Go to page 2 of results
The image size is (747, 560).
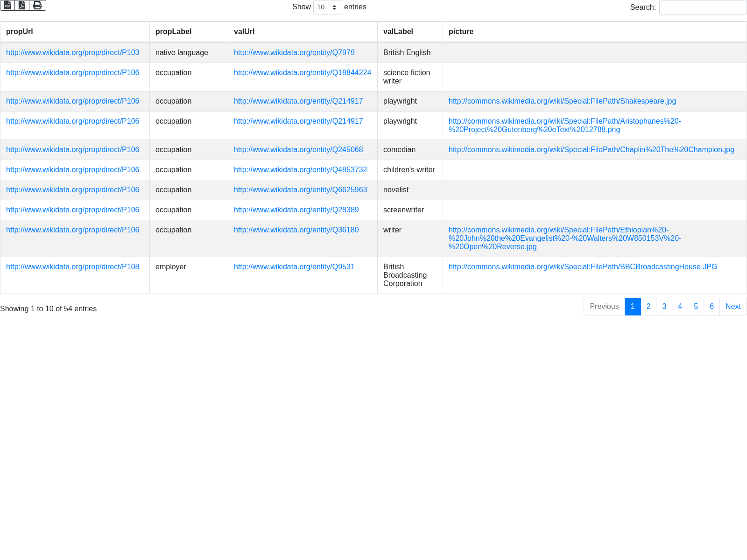648,307
